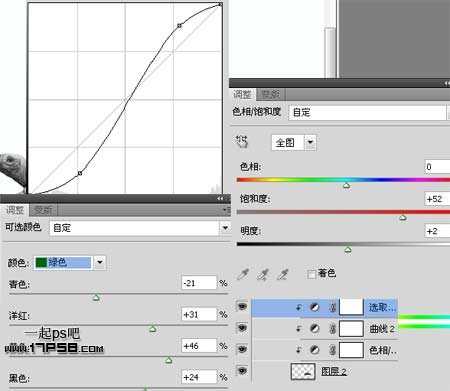Click adjustment icon of 色相/ layer
Viewport: 450px width, 391px height.
click(314, 350)
